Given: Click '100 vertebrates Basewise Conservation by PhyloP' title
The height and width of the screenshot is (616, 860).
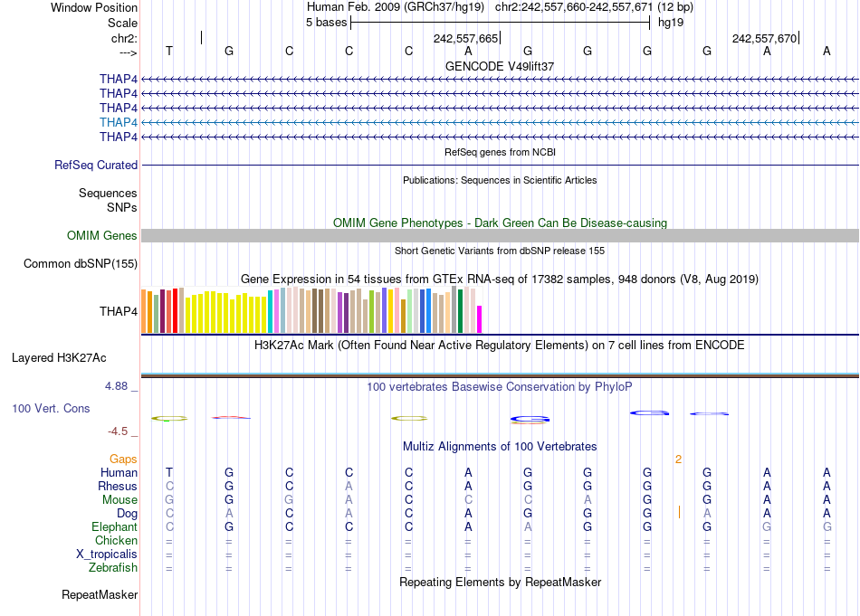Looking at the screenshot, I should tap(500, 387).
